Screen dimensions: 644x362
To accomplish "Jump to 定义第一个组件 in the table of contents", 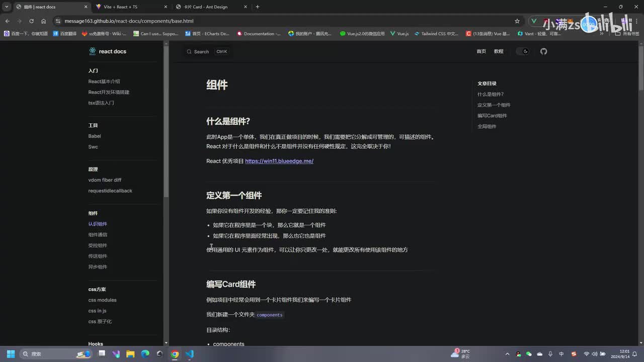I will point(494,105).
